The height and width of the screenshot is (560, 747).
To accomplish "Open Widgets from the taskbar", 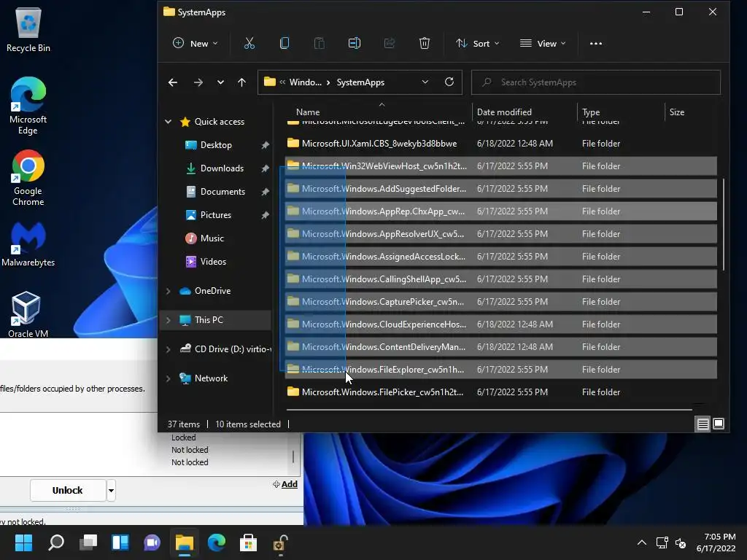I will tap(120, 542).
